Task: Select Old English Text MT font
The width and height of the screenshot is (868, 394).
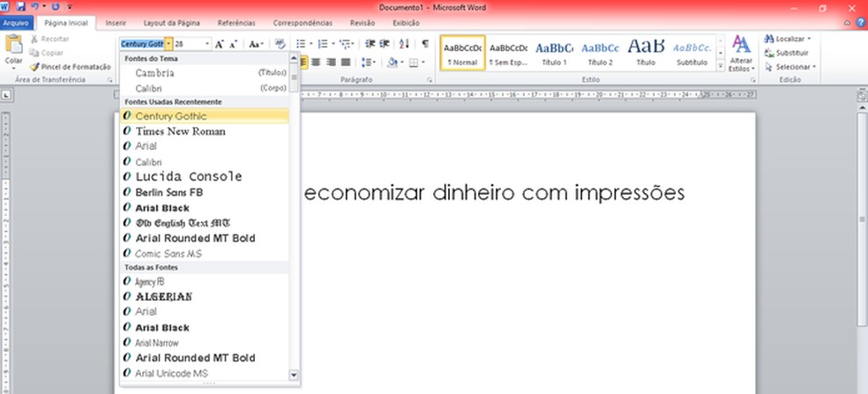Action: point(205,222)
